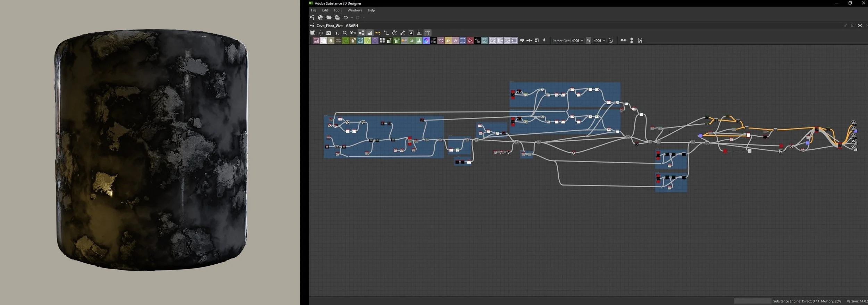Viewport: 868px width, 305px height.
Task: Add a Distance node green arrow icon
Action: coord(368,41)
